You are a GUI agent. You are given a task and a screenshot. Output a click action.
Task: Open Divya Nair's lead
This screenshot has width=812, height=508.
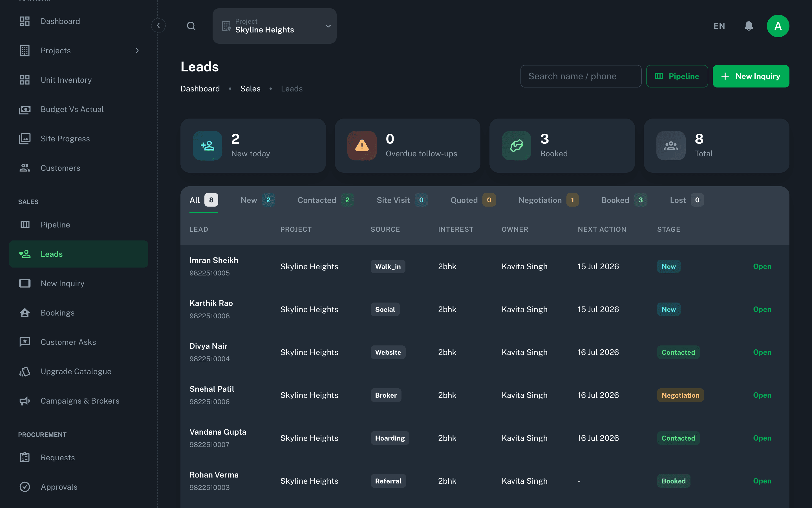[x=762, y=352]
